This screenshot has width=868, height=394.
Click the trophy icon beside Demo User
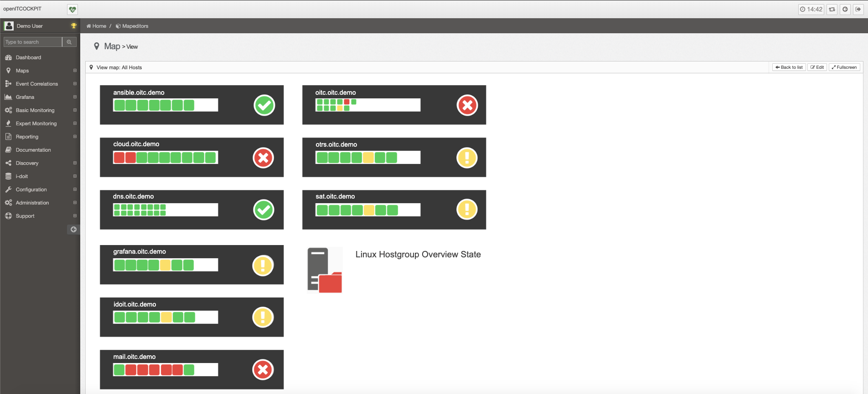click(74, 26)
